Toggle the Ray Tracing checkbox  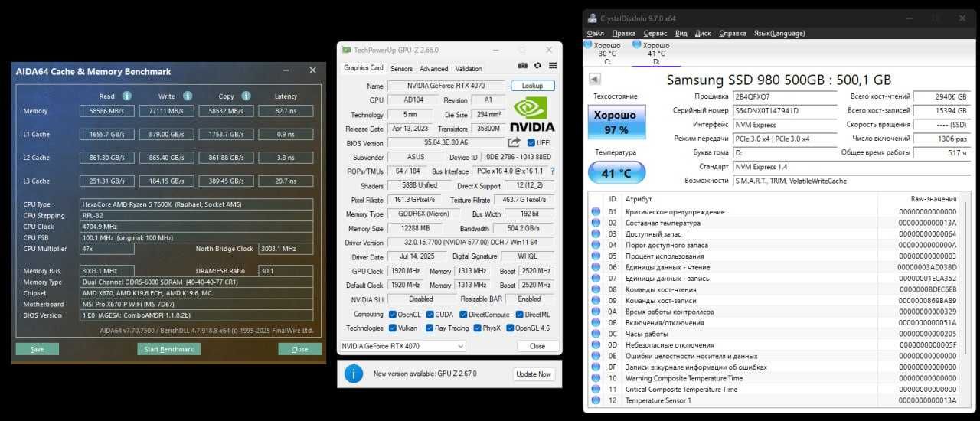click(x=430, y=328)
